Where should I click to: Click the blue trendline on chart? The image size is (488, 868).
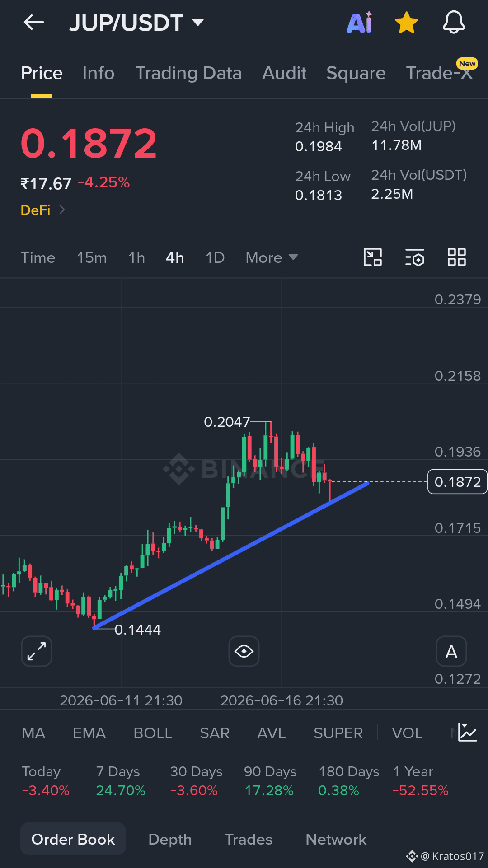tap(231, 555)
